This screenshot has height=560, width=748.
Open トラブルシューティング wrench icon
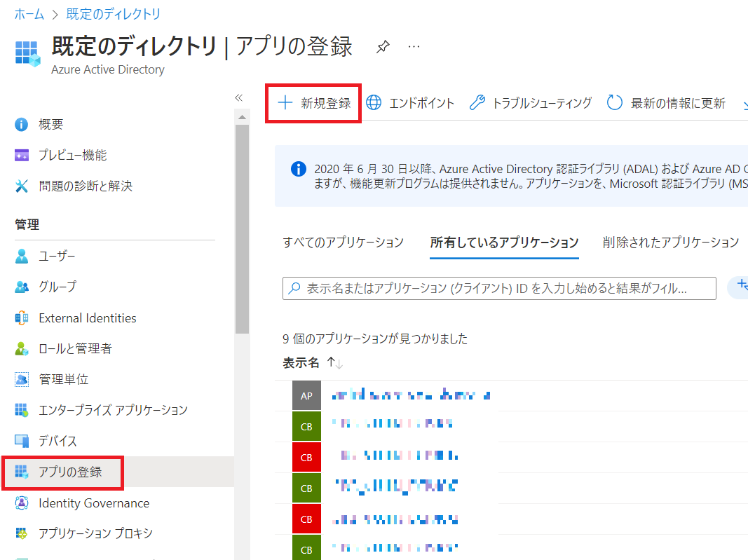pos(477,103)
